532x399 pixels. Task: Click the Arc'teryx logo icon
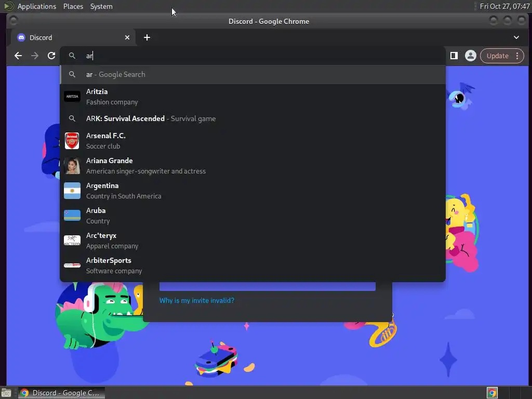[x=72, y=240]
